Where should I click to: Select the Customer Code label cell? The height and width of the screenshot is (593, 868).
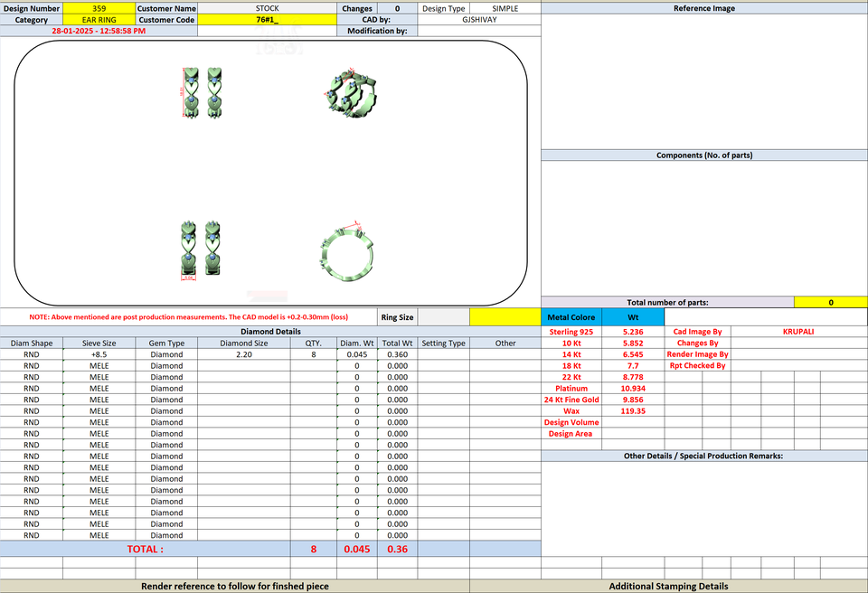166,19
